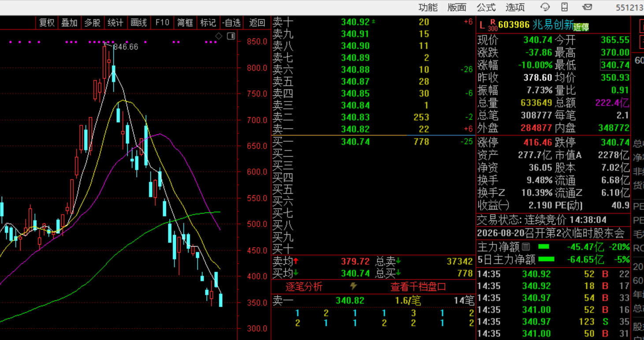Click the 846.66 high price label
The width and height of the screenshot is (644, 340).
click(x=125, y=47)
